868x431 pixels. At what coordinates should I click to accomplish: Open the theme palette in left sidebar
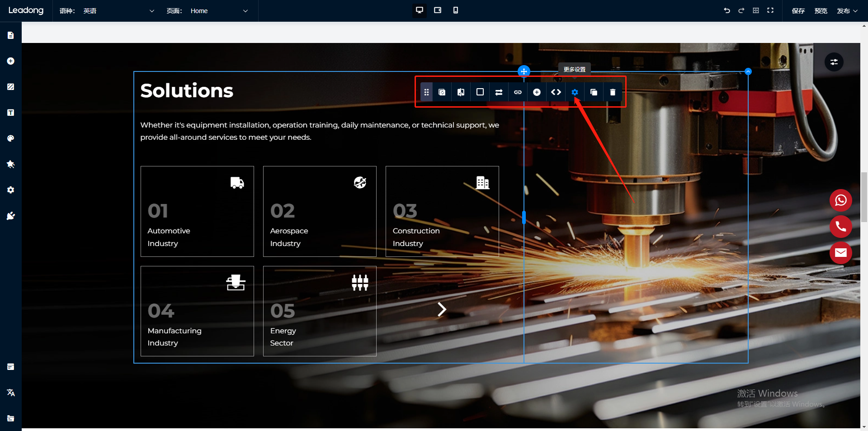click(x=11, y=138)
